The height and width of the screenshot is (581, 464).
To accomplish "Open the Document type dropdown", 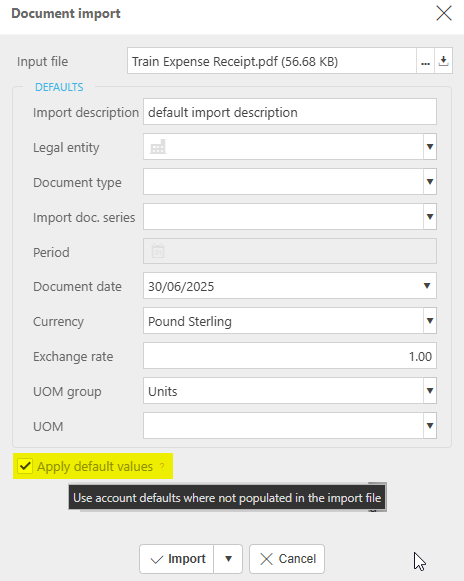I will click(430, 182).
